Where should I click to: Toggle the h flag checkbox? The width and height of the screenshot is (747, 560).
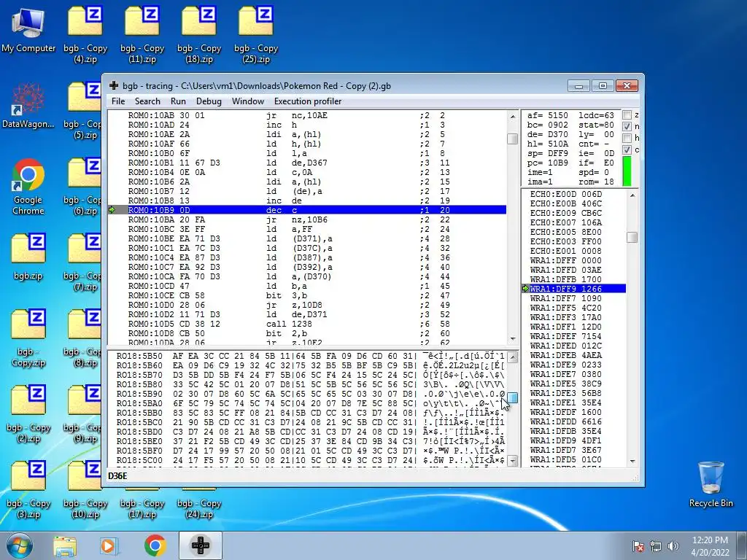[x=627, y=138]
